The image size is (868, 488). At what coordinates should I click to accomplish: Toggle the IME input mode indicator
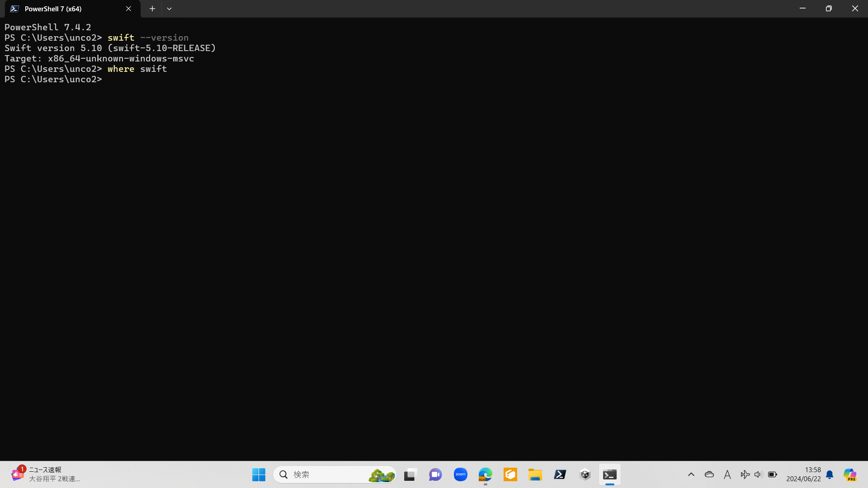click(727, 474)
